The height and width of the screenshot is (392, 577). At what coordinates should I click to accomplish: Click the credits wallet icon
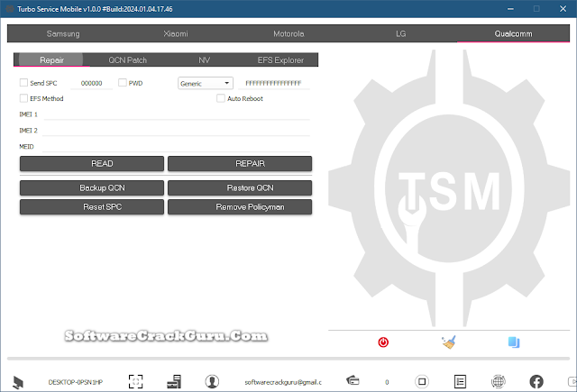(353, 380)
